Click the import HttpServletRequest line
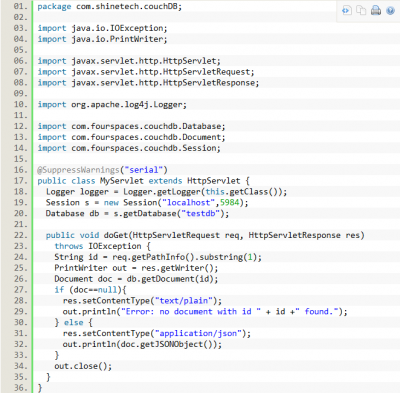The image size is (400, 393). tap(146, 72)
